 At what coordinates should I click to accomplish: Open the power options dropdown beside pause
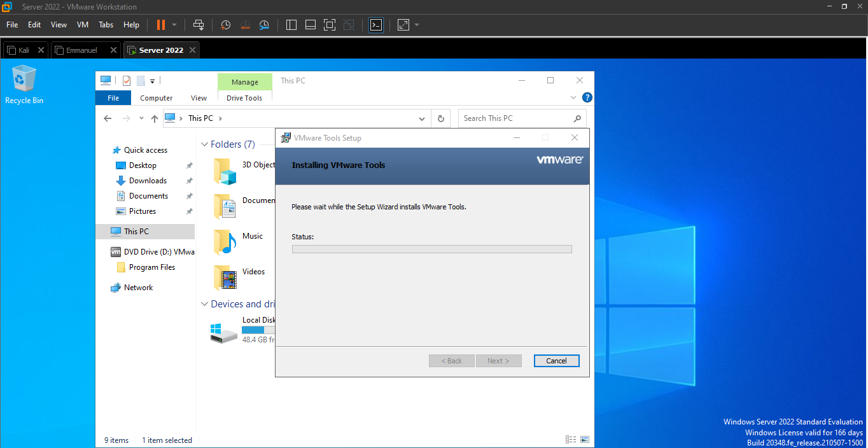(174, 25)
